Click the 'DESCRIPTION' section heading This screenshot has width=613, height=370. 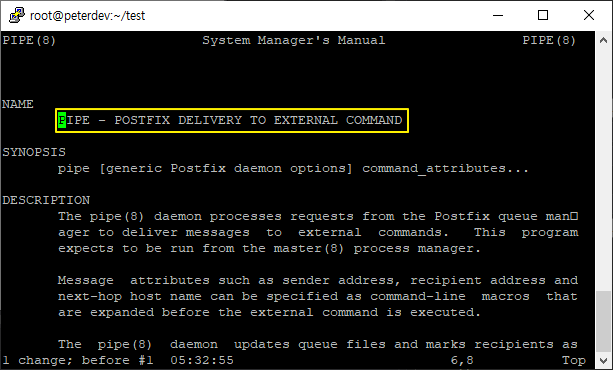coord(46,200)
